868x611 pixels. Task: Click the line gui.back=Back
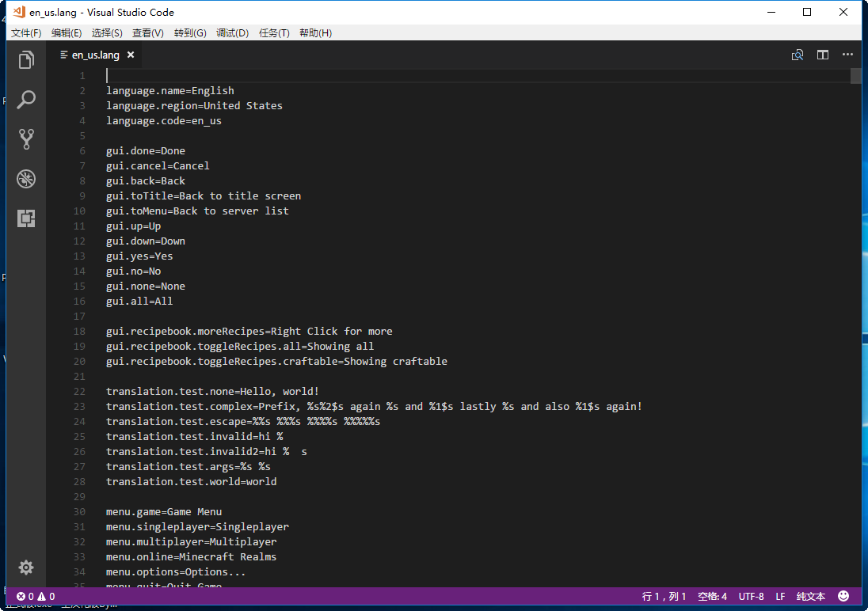click(x=146, y=180)
